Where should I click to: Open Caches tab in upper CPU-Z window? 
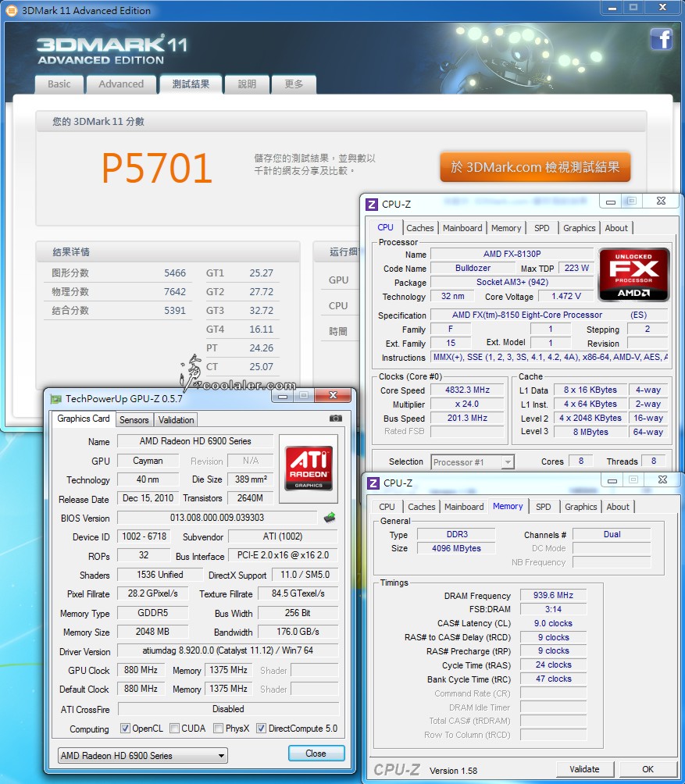coord(420,228)
